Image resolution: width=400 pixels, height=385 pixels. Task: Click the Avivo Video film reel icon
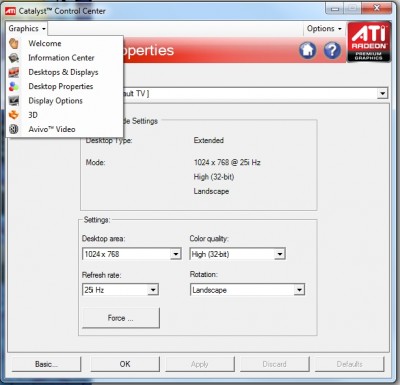(14, 129)
